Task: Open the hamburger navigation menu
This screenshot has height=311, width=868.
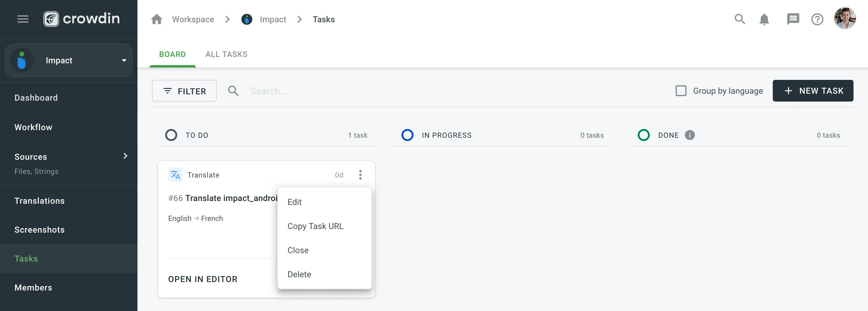Action: coord(23,19)
